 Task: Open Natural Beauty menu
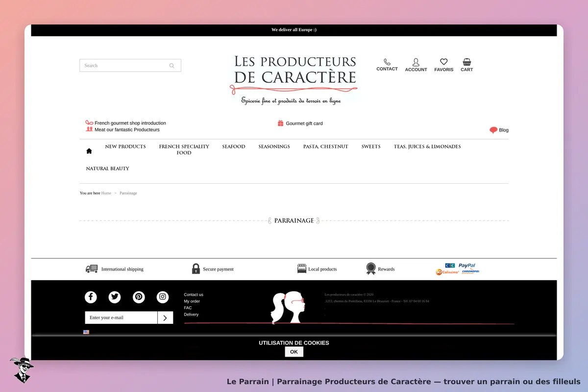(108, 169)
